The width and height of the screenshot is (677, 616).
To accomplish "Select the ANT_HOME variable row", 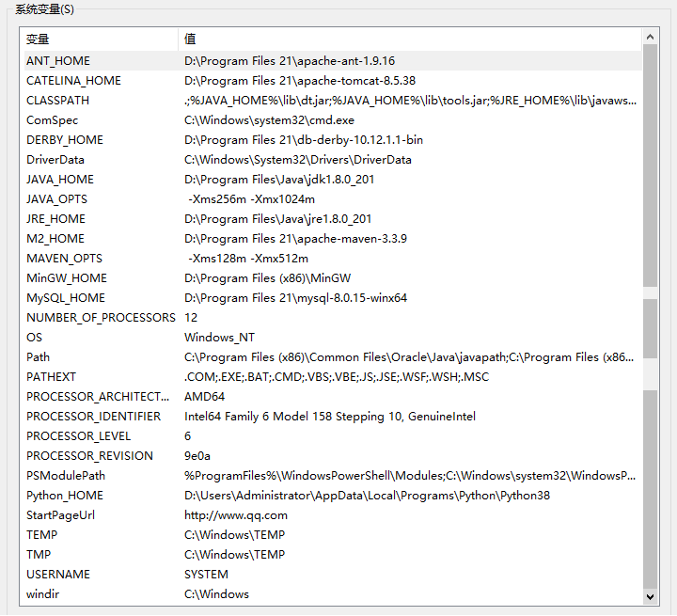I will coord(333,61).
